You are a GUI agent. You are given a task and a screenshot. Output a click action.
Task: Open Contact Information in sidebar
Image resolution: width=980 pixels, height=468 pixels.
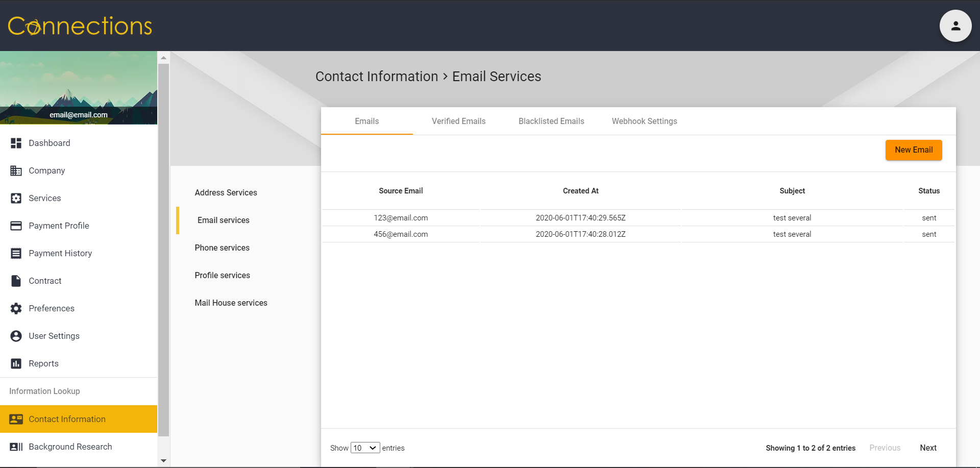[79, 419]
